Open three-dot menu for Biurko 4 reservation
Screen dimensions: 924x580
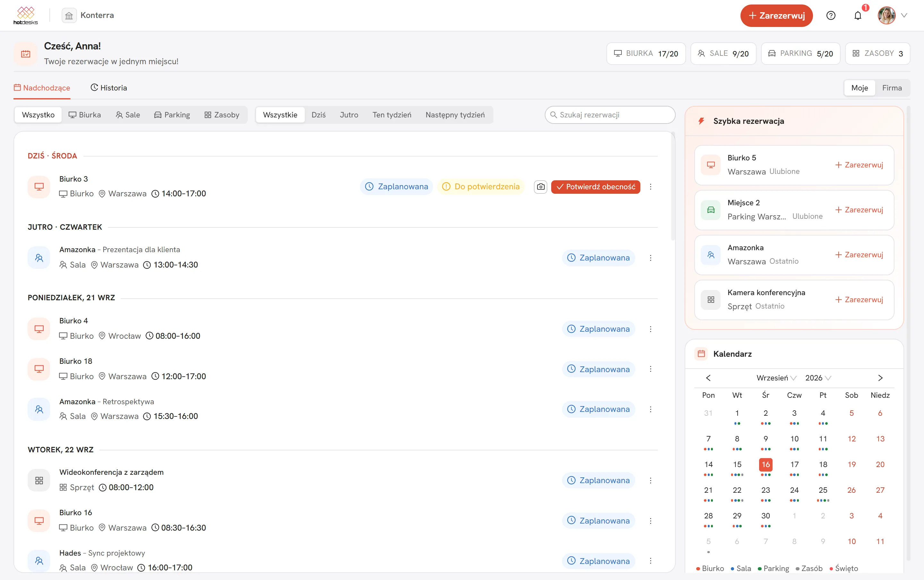(x=651, y=329)
